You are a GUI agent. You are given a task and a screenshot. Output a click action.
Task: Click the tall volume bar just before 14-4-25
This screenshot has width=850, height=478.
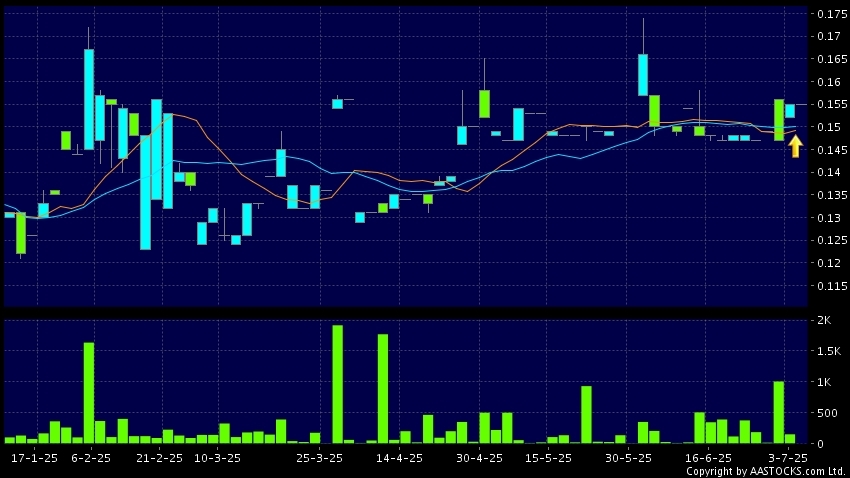coord(383,389)
